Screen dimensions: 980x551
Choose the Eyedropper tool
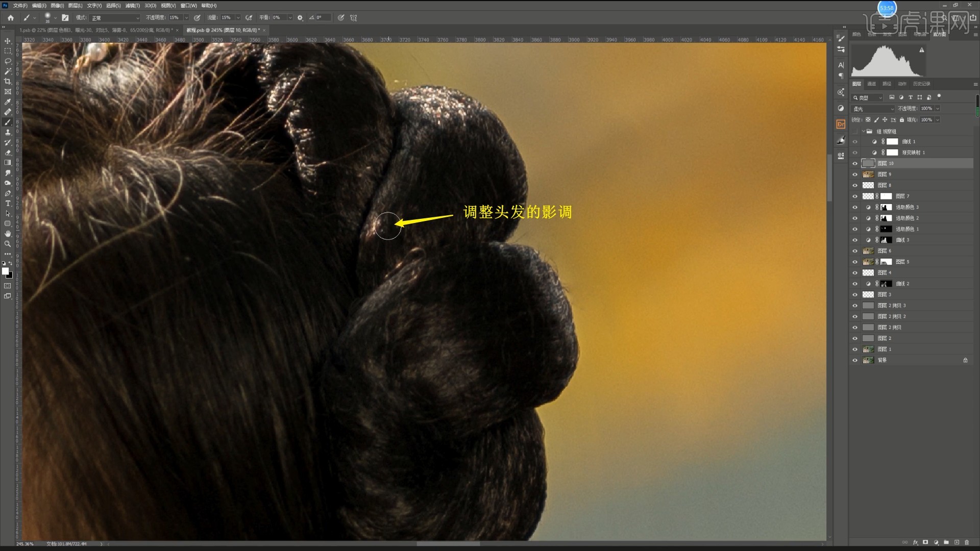(x=8, y=102)
